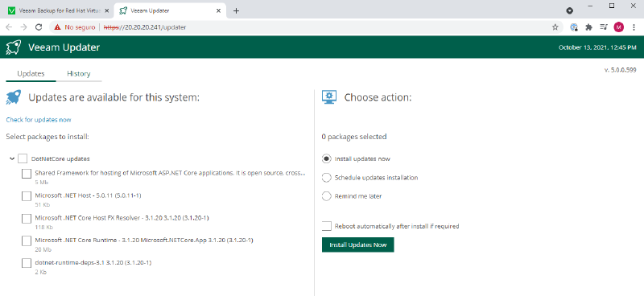This screenshot has height=296, width=644.
Task: Click the Veeam Updater header title text
Action: coord(64,47)
